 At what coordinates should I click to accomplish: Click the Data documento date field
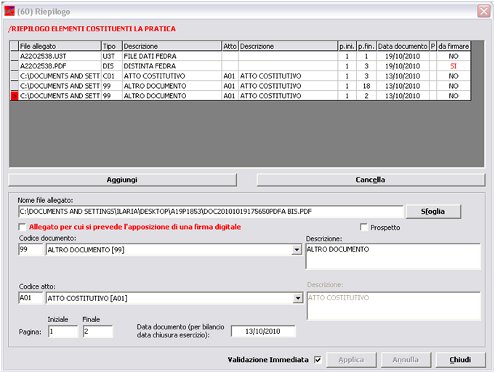click(263, 332)
